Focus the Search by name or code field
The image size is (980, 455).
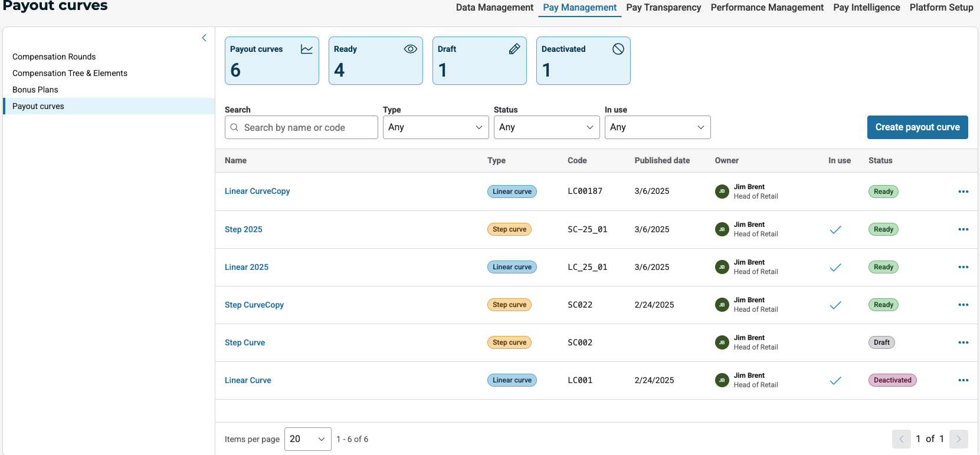tap(307, 127)
